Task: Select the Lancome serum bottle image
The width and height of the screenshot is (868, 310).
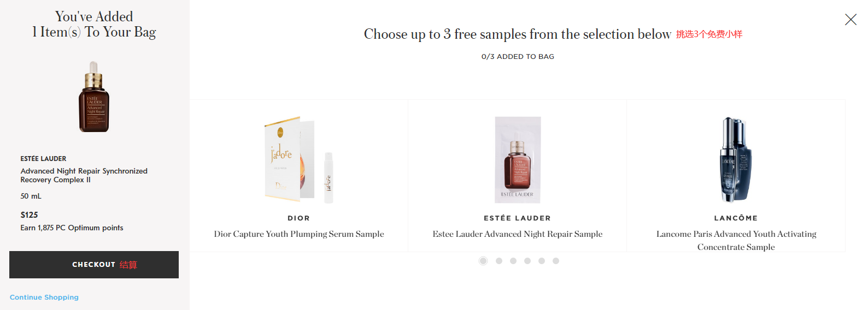Action: tap(736, 160)
